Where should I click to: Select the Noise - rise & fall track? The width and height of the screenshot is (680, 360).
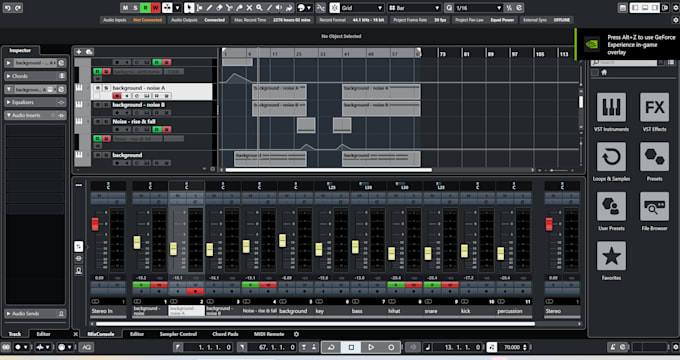[x=134, y=121]
